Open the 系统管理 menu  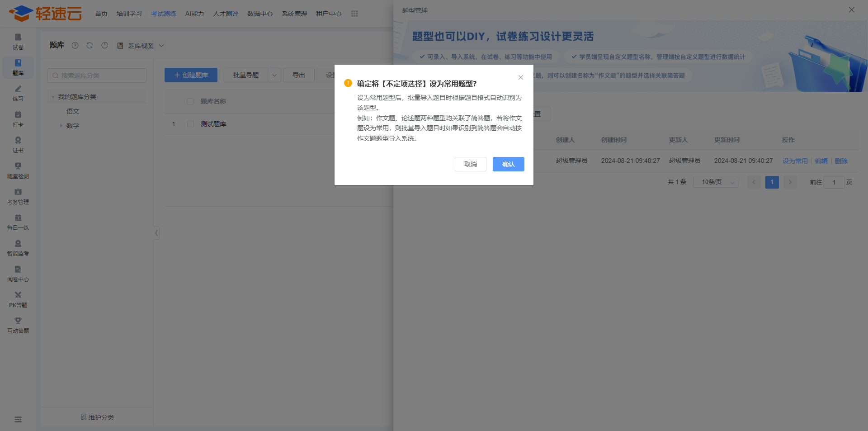[x=294, y=14]
